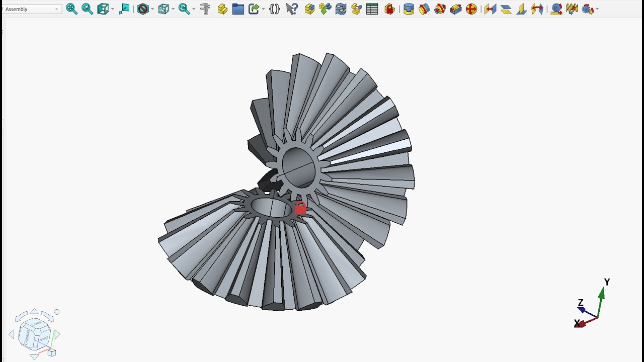Open the Assembly workbench selector dropdown
The height and width of the screenshot is (362, 644).
point(32,9)
